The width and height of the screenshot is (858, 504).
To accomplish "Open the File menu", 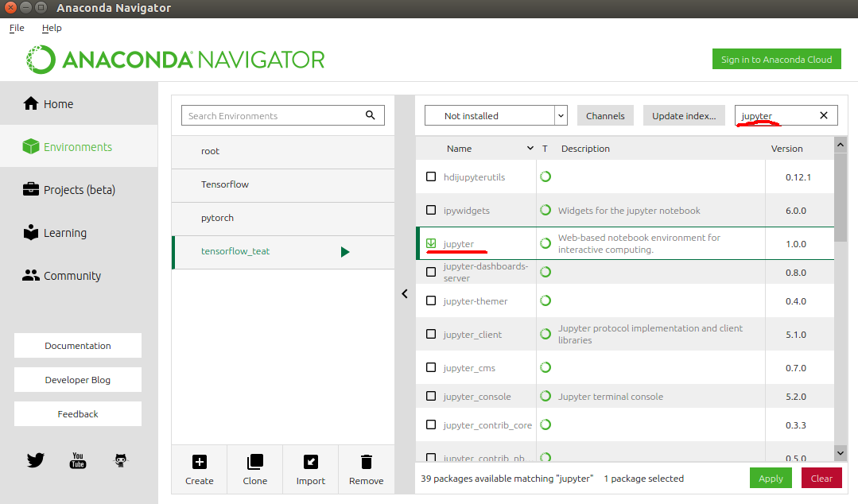I will coord(17,28).
